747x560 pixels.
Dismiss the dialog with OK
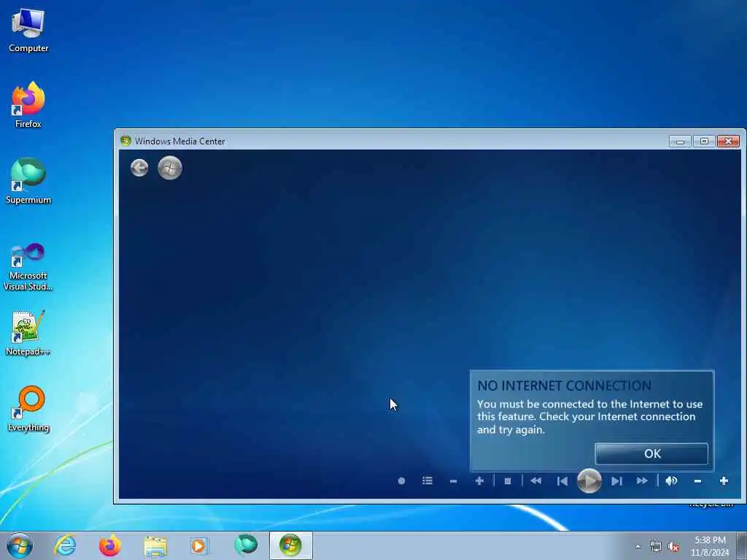coord(651,454)
